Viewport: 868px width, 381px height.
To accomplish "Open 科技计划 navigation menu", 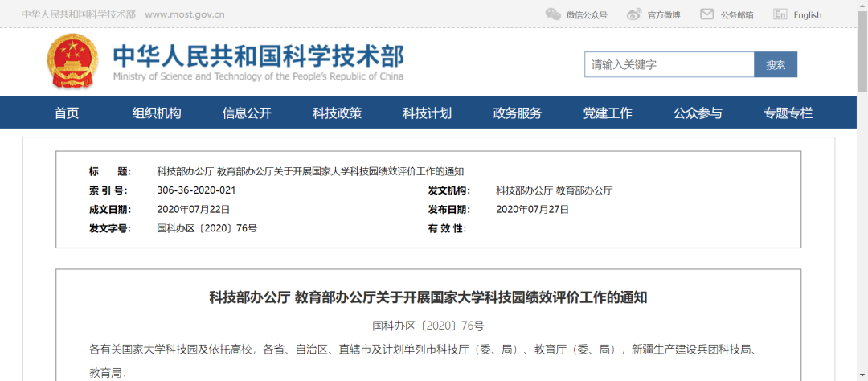I will pos(428,113).
